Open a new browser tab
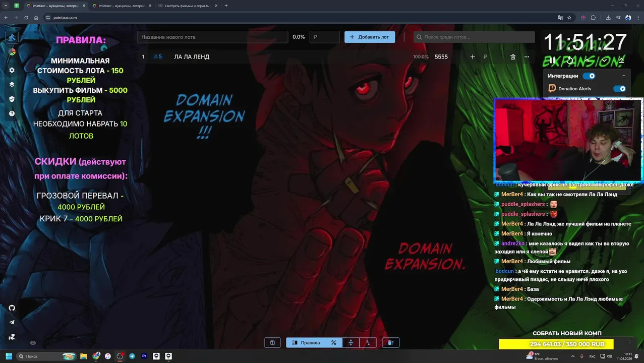 [x=226, y=6]
